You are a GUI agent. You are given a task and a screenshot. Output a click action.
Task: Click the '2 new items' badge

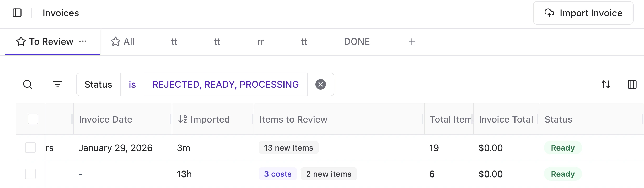click(329, 174)
